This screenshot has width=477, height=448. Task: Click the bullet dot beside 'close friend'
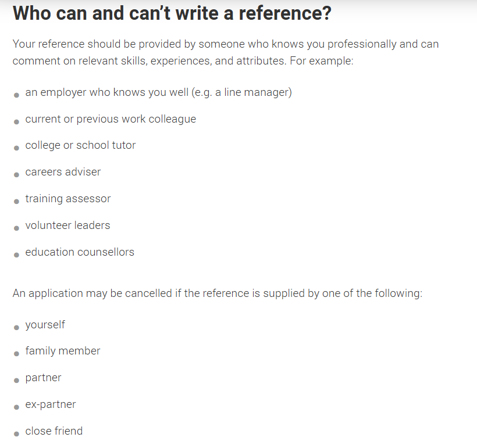pyautogui.click(x=16, y=434)
